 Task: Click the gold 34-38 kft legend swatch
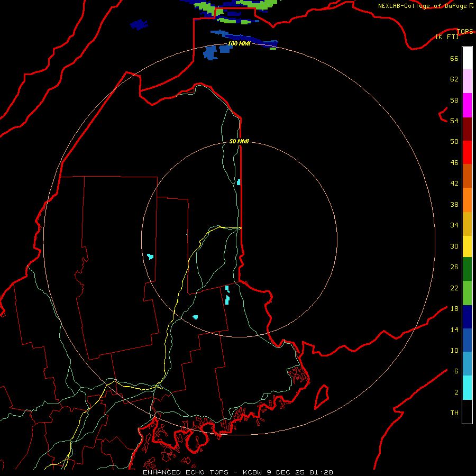click(x=467, y=224)
